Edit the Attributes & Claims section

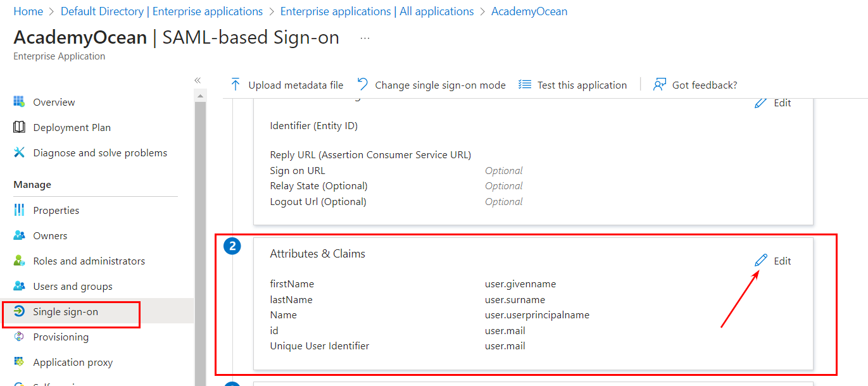(x=773, y=261)
